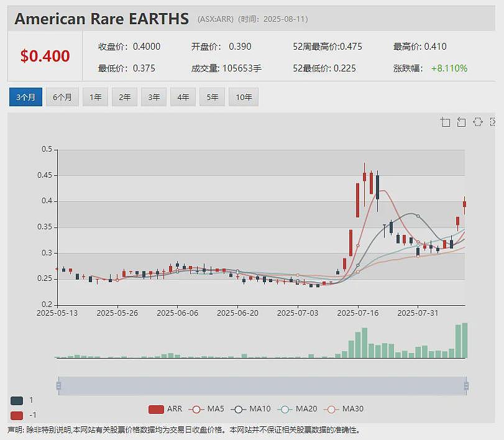The width and height of the screenshot is (504, 440).
Task: Click the 成交量: 105653手 value
Action: point(226,68)
